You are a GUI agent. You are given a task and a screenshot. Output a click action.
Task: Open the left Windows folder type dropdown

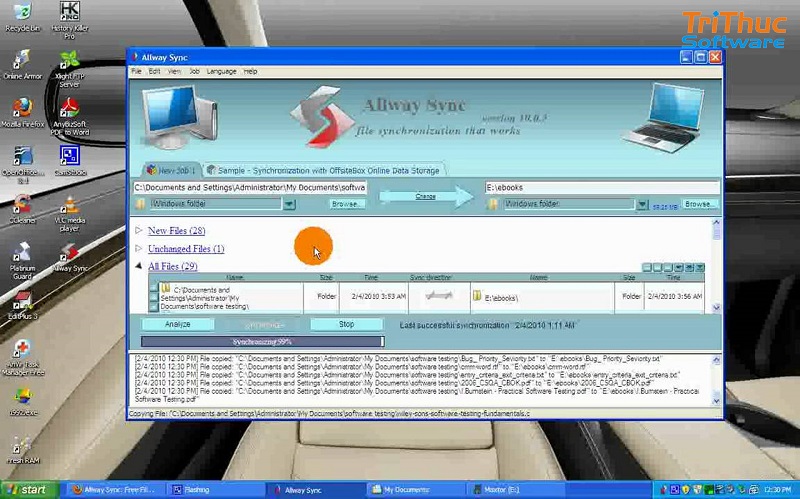point(289,204)
